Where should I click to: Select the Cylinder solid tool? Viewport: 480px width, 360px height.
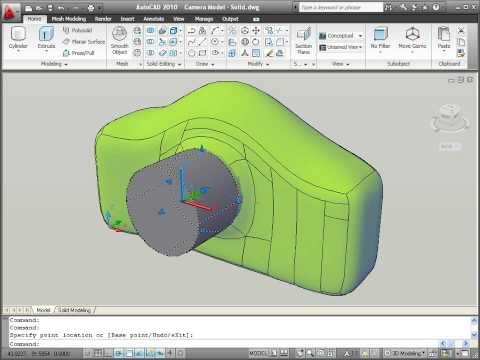18,39
